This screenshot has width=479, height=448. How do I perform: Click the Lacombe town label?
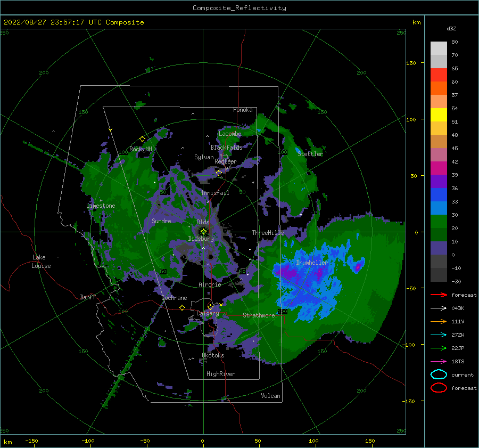[230, 134]
